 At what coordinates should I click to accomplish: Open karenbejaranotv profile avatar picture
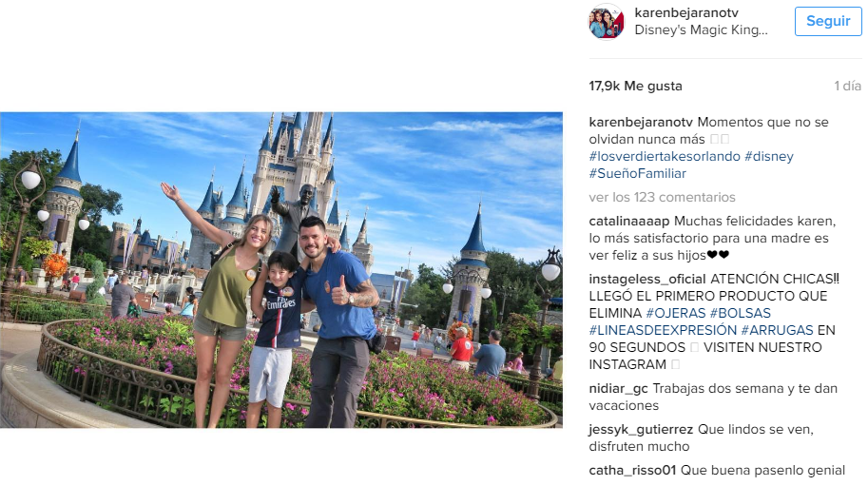pos(607,22)
